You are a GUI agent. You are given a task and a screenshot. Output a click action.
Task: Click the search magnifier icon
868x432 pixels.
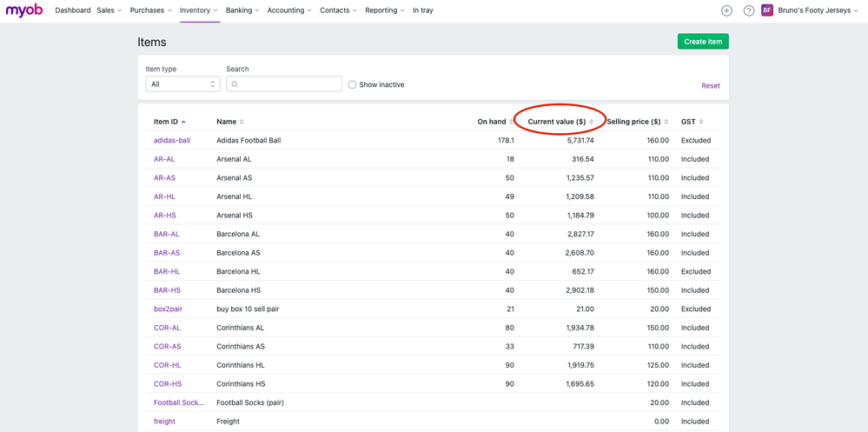(x=235, y=84)
